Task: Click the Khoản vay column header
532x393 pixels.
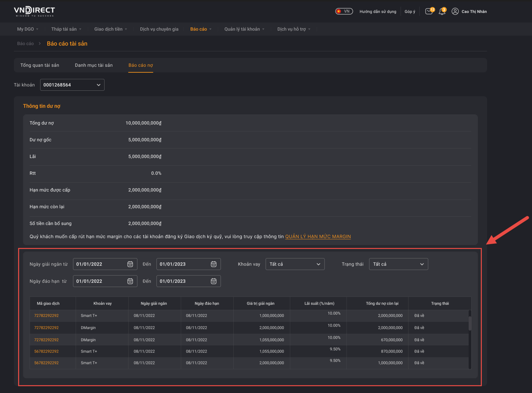Action: (102, 304)
